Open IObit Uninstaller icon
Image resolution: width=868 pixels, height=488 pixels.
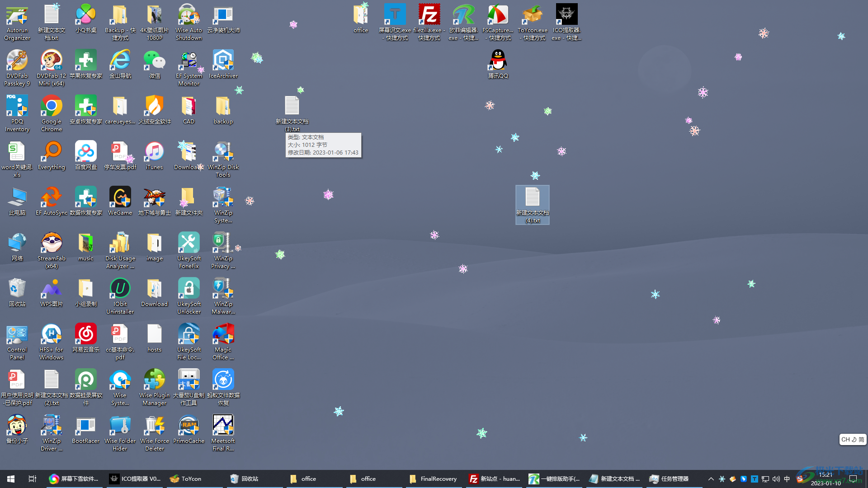(120, 296)
